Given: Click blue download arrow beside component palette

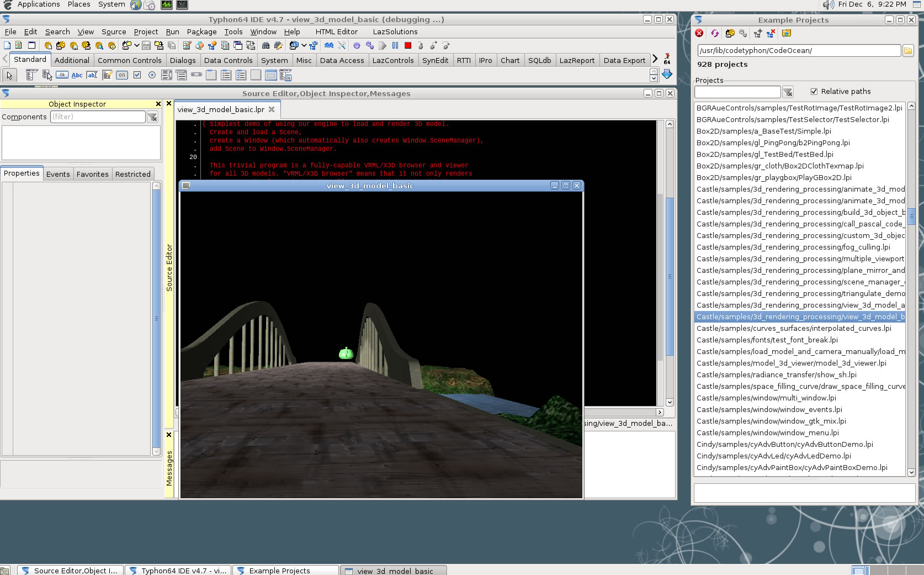Looking at the screenshot, I should tap(667, 74).
